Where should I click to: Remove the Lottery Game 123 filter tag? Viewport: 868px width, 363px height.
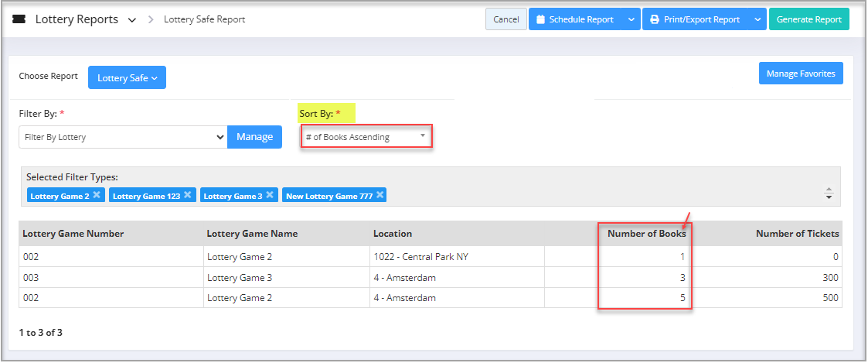click(x=188, y=195)
